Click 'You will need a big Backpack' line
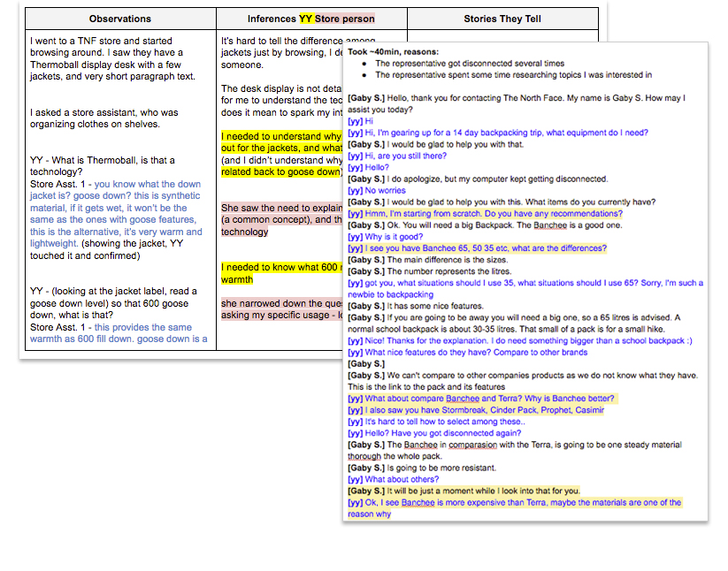 point(485,225)
